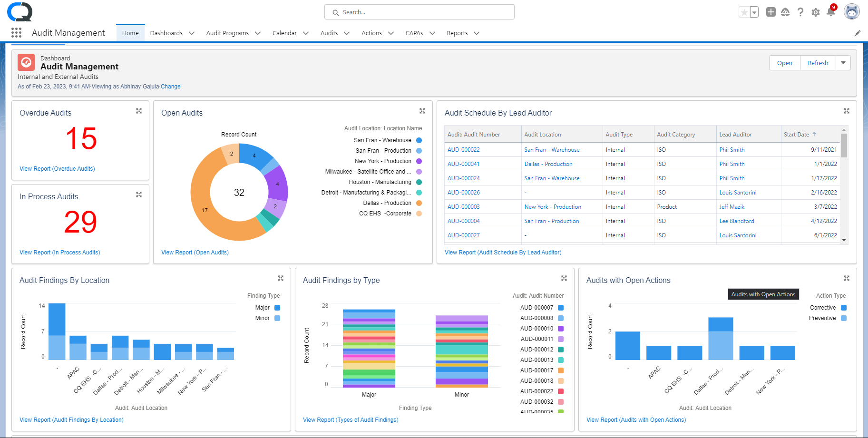Open the Guidance Center trailhead icon

pyautogui.click(x=786, y=12)
